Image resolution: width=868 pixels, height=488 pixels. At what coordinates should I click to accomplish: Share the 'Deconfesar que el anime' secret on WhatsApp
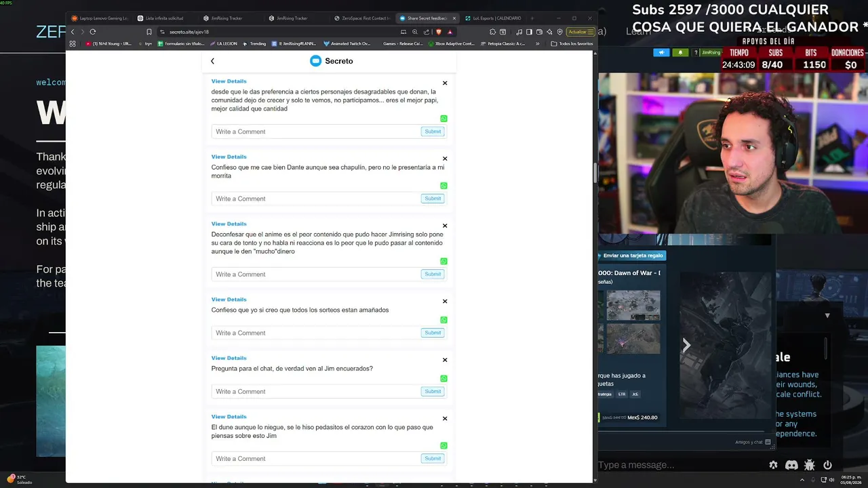pos(443,261)
